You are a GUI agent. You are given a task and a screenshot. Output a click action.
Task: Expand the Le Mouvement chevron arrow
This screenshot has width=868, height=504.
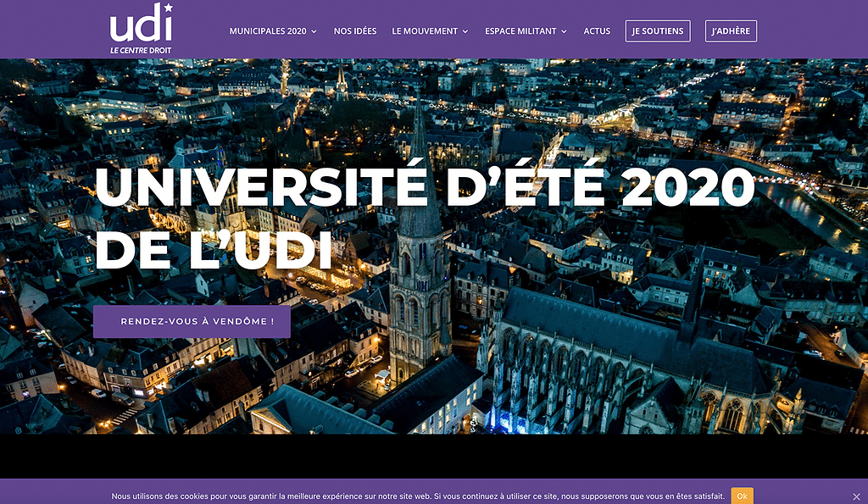click(465, 31)
